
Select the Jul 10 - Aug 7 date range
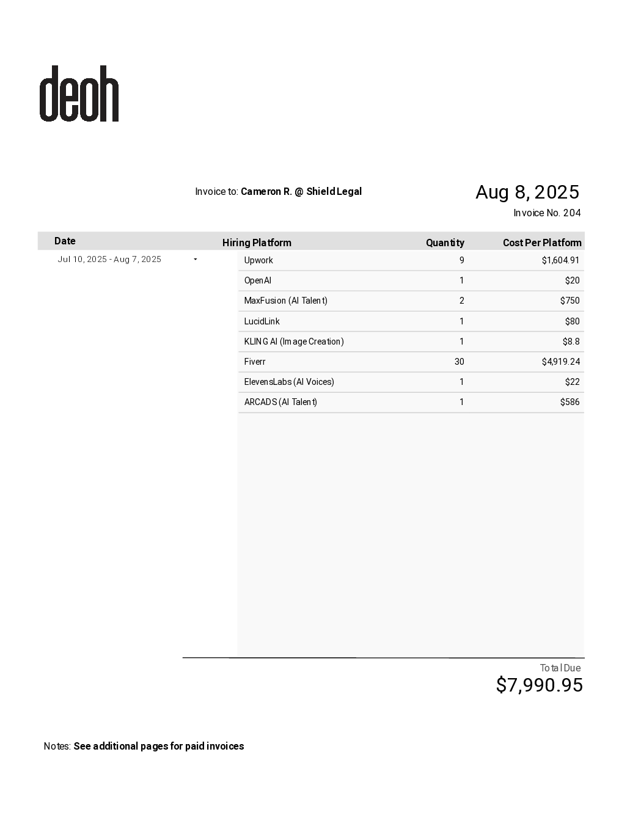(x=109, y=260)
